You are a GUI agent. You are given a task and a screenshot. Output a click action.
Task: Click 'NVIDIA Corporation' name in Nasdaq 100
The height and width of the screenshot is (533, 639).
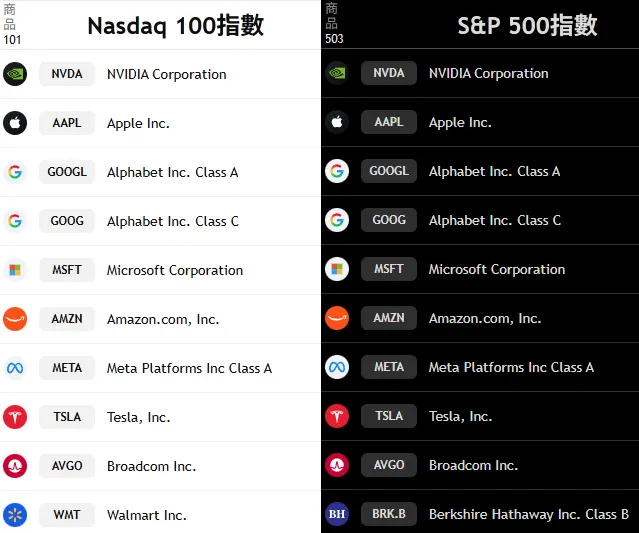point(167,75)
